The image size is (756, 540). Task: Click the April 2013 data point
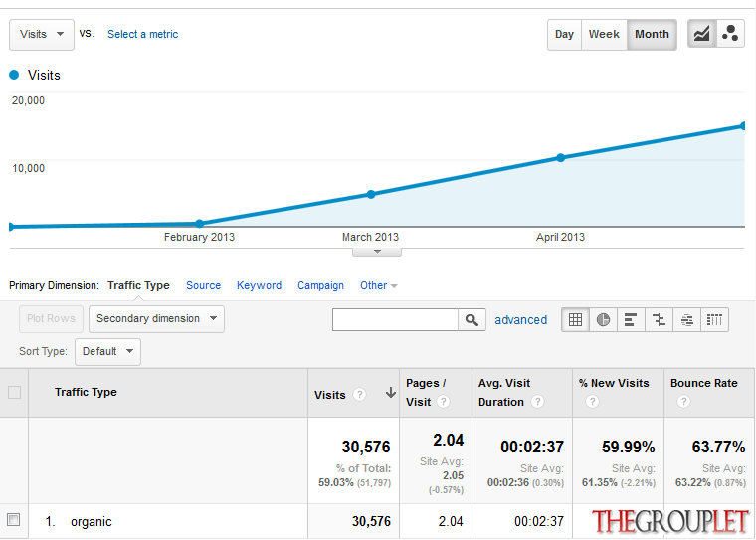(x=560, y=158)
